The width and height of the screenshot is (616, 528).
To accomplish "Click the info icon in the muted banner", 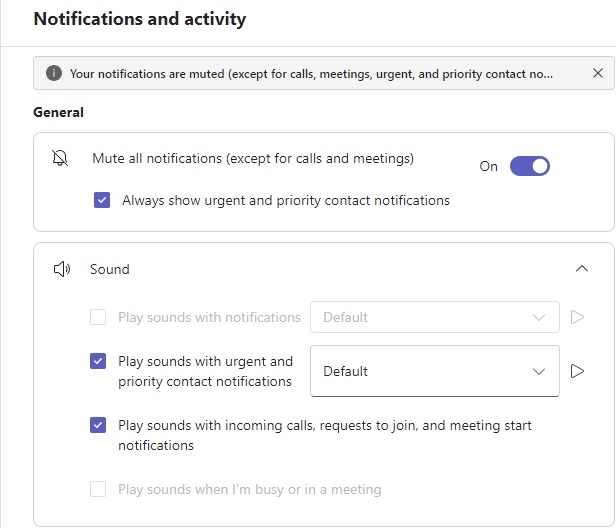I will coord(54,73).
